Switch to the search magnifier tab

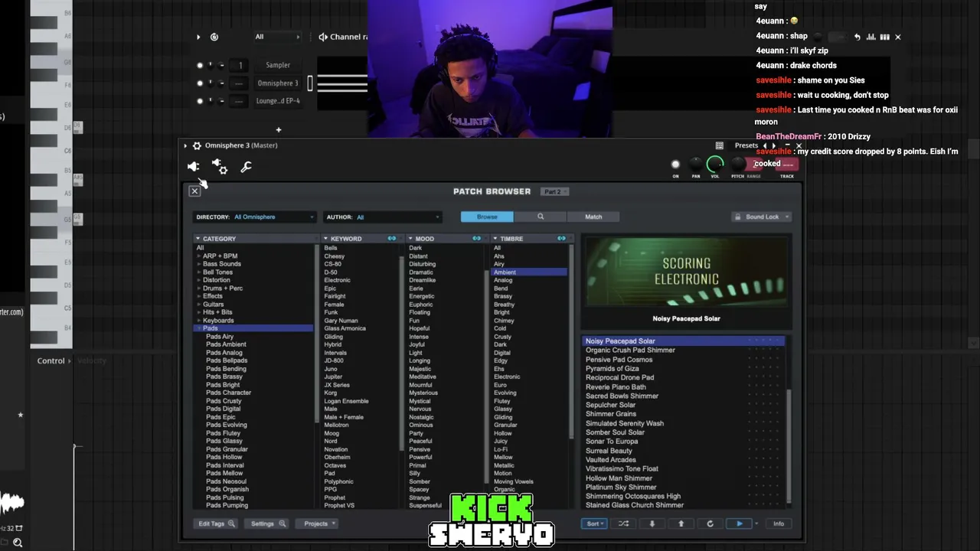pyautogui.click(x=540, y=217)
